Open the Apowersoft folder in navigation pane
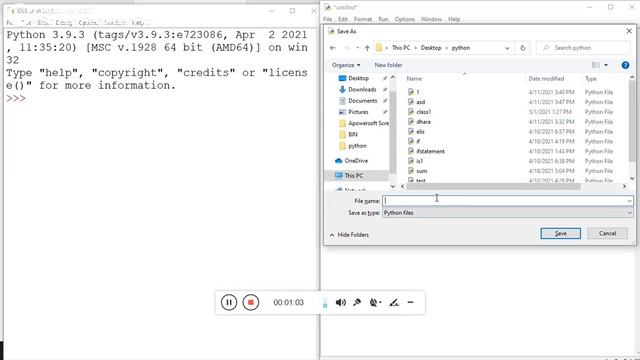This screenshot has width=640, height=360. click(x=368, y=123)
